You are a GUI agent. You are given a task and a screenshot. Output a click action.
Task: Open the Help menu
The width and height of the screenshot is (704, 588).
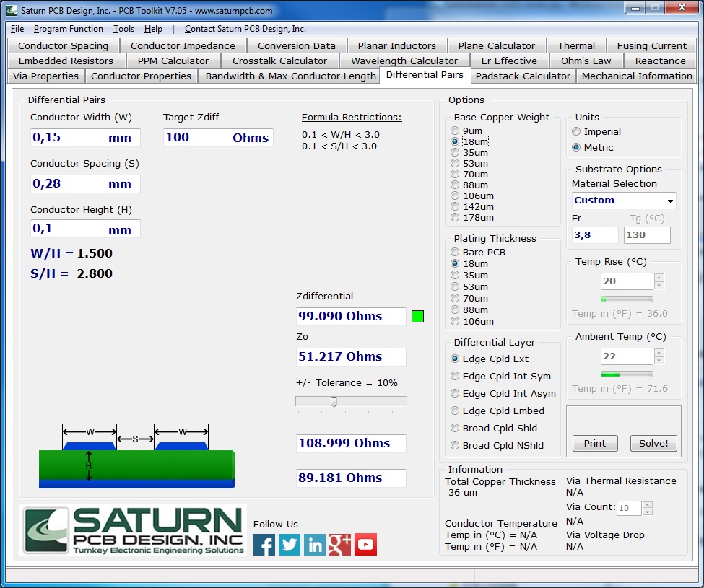point(153,29)
